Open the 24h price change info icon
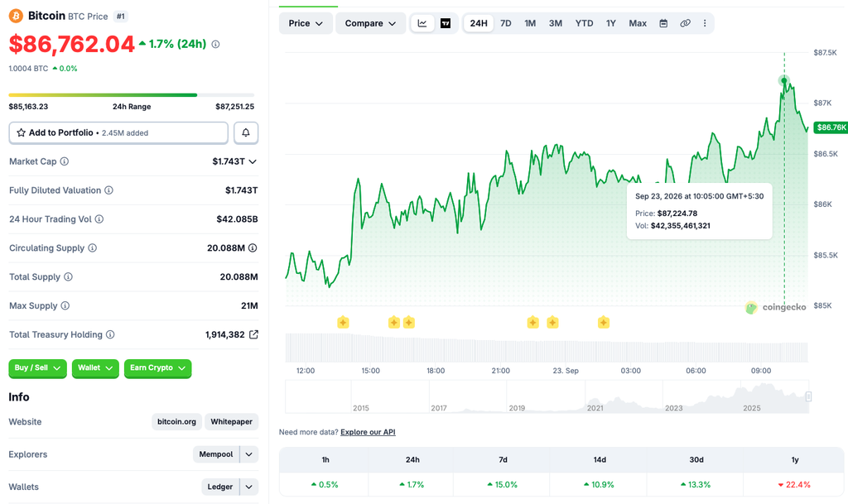 (x=215, y=45)
